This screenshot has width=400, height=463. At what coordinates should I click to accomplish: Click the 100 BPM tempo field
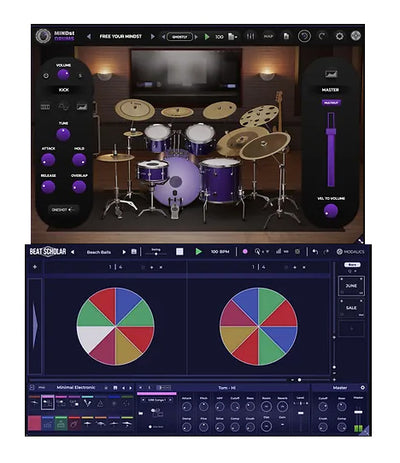[x=220, y=252]
